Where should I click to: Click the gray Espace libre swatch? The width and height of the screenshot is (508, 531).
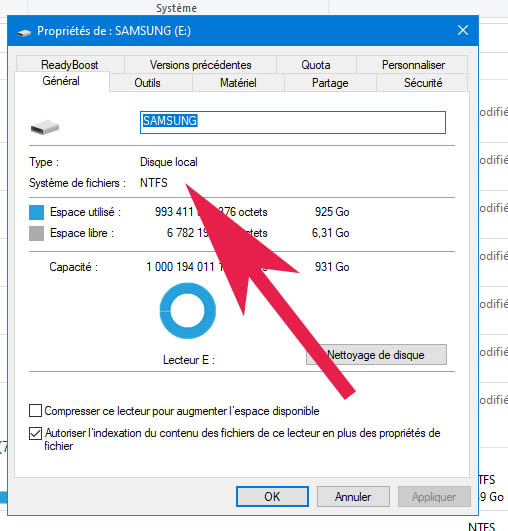tap(37, 233)
